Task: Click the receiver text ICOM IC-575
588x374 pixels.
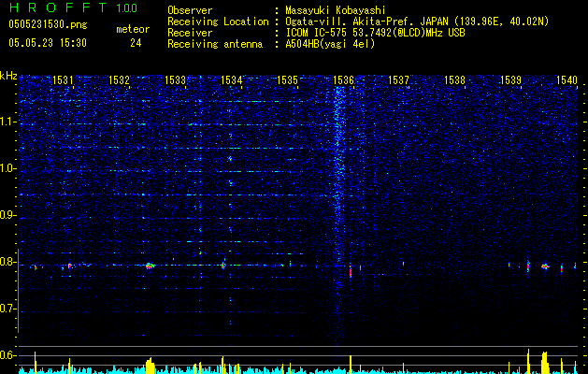Action: tap(317, 33)
